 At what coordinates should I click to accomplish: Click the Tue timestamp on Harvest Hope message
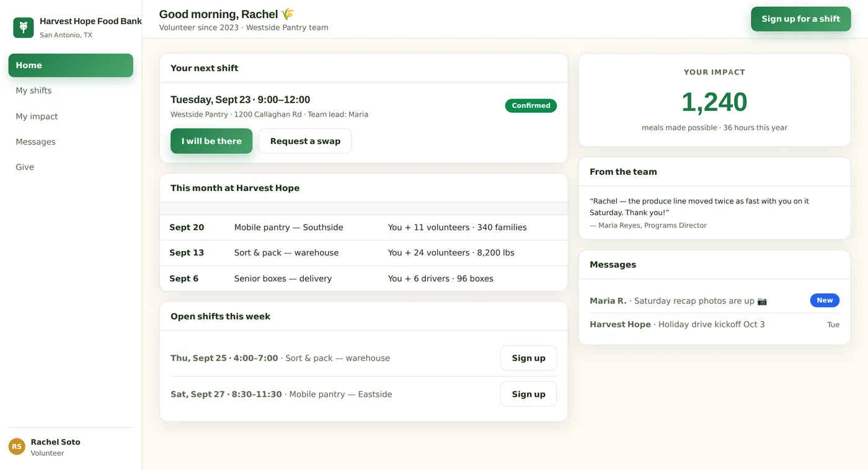(x=833, y=324)
